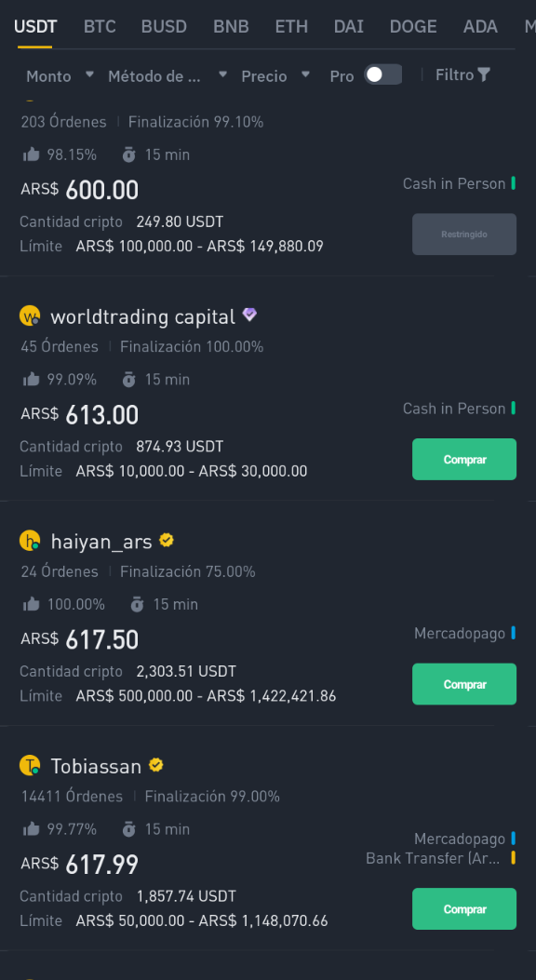Screen dimensions: 536x980
Task: Open the Monto dropdown
Action: click(56, 76)
